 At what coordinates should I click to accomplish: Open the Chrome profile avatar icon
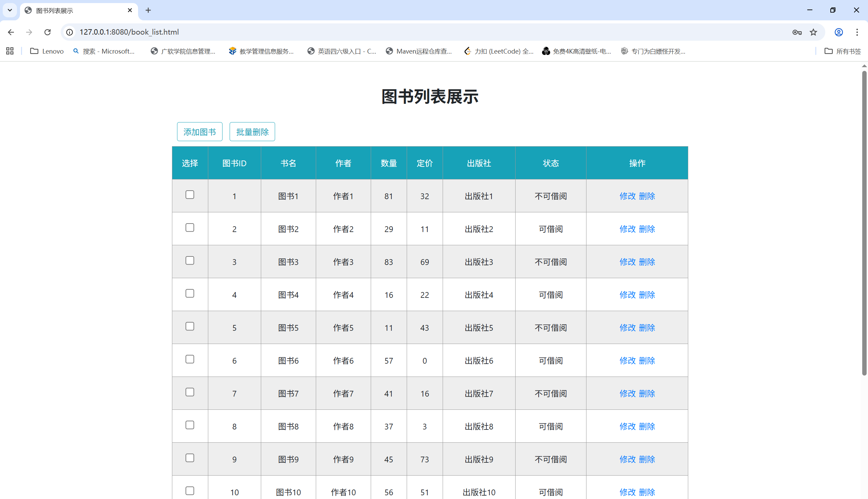click(838, 32)
